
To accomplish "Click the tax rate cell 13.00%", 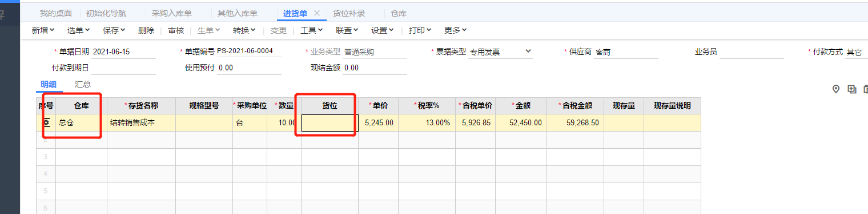I will (427, 123).
